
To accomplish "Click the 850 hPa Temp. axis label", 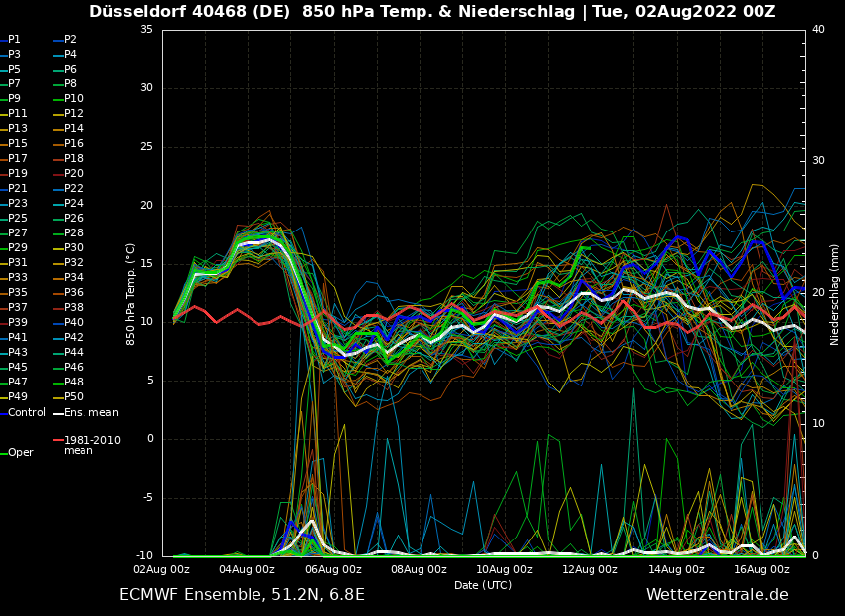I will [x=130, y=294].
